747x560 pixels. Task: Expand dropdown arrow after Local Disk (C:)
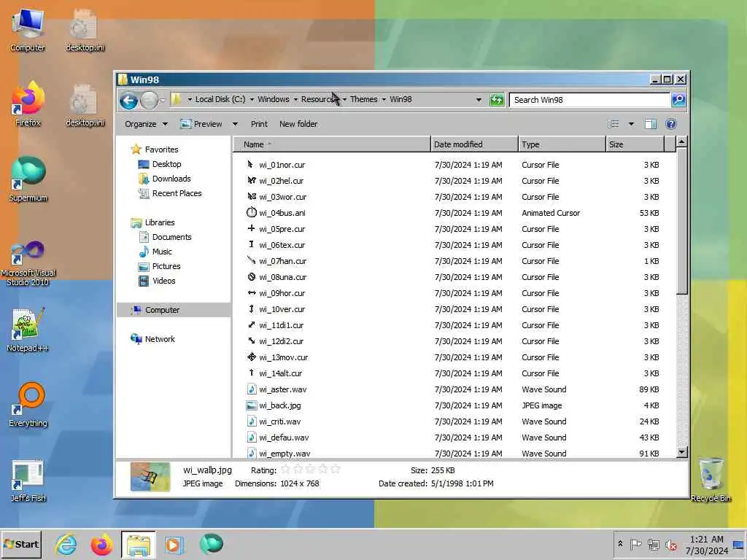[252, 99]
